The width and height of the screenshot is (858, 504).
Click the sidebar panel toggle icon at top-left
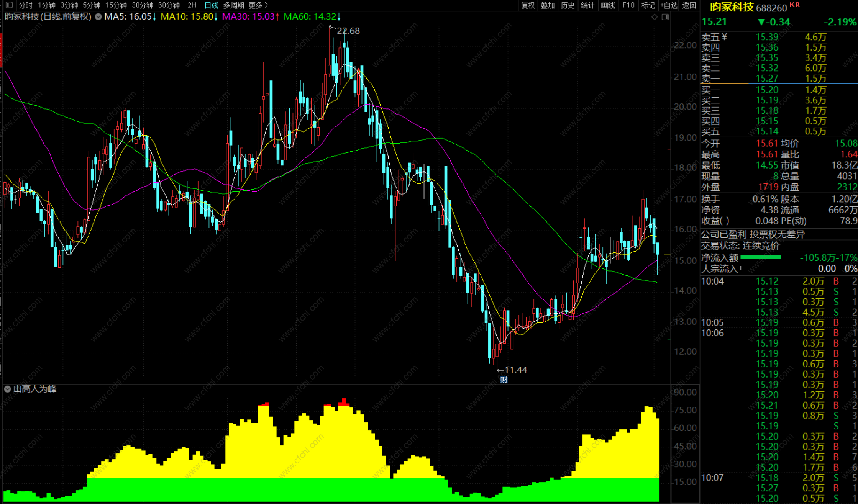point(10,5)
